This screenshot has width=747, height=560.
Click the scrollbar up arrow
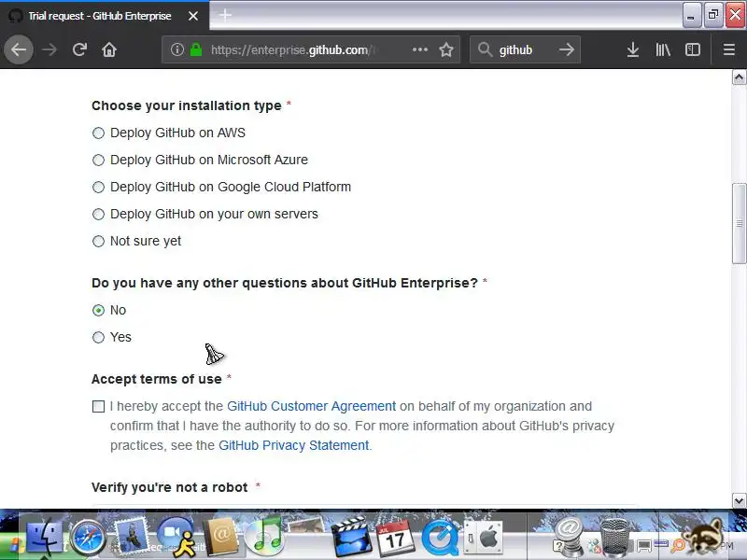pyautogui.click(x=739, y=77)
